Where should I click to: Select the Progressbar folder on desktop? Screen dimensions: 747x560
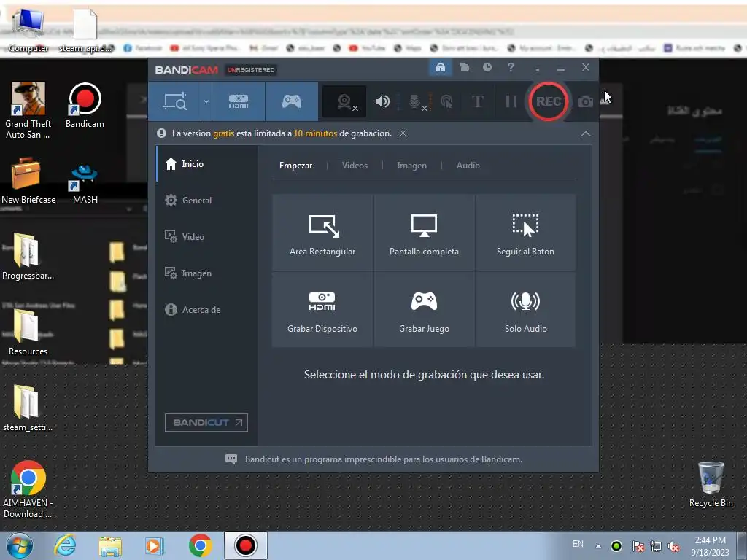28,256
